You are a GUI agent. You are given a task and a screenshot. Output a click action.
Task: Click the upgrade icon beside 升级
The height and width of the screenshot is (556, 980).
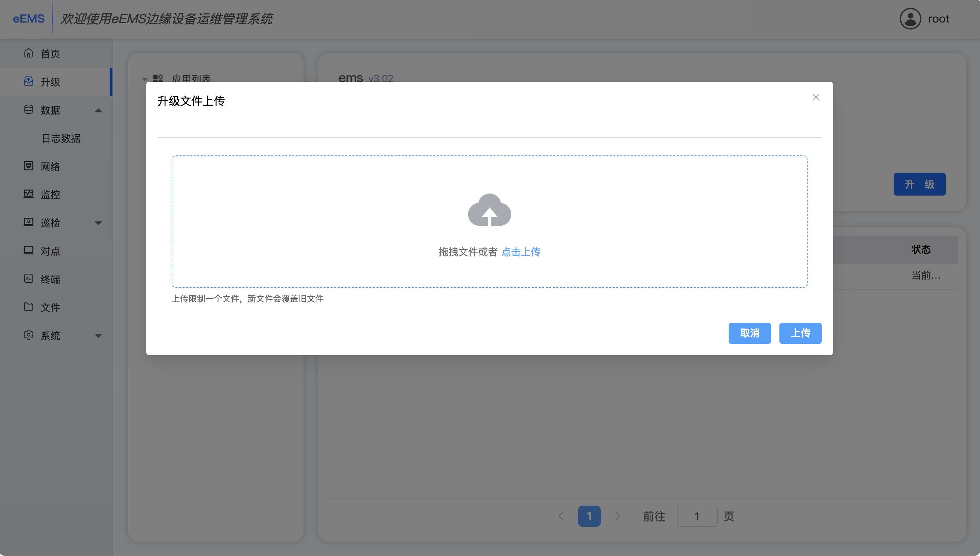(29, 81)
